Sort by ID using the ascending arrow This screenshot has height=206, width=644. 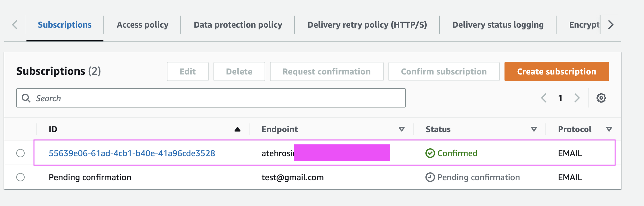238,129
